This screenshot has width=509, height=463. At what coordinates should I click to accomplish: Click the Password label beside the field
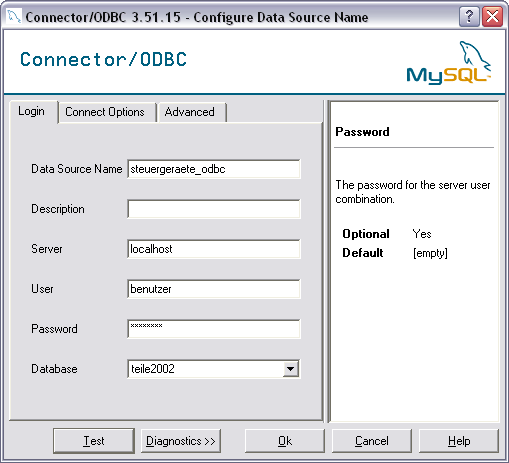click(x=54, y=329)
